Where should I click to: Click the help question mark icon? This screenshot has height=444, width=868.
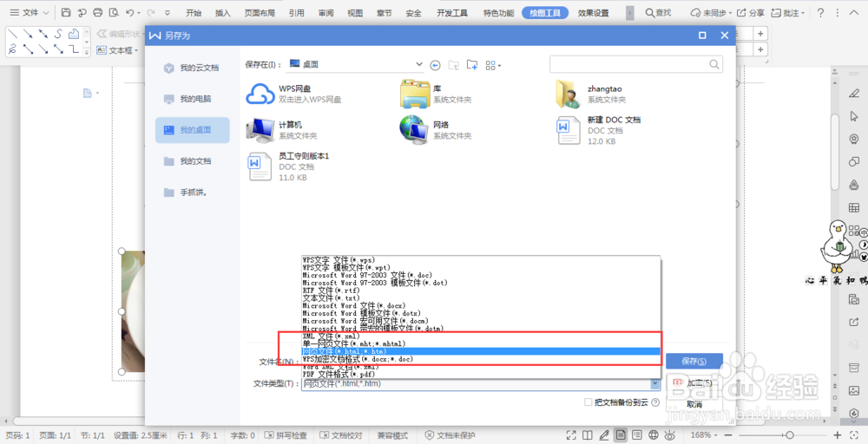820,13
